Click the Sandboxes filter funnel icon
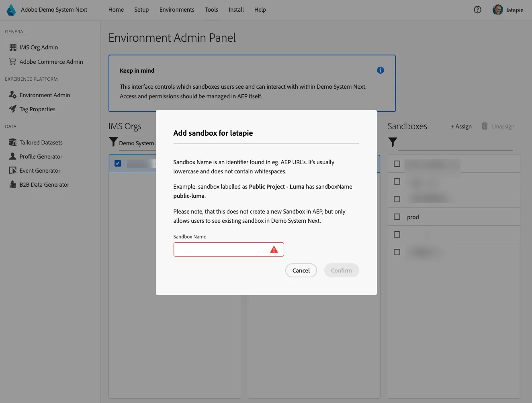 [393, 142]
